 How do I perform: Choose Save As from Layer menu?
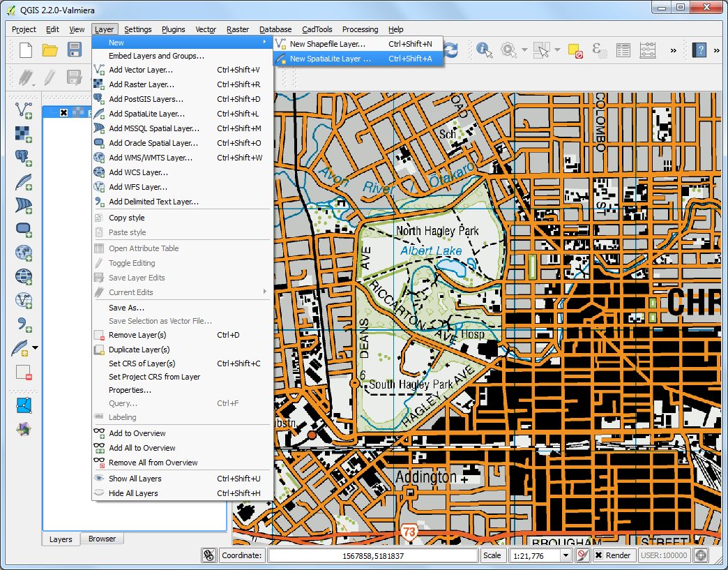[182, 308]
